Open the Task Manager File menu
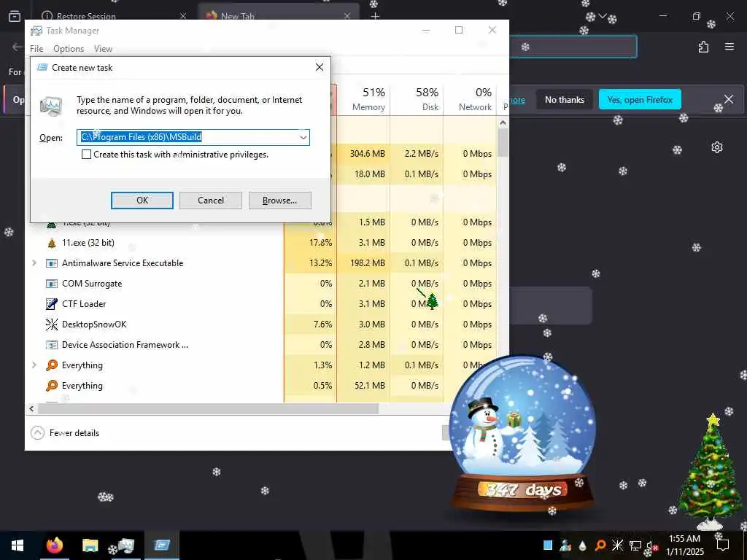This screenshot has width=747, height=560. (36, 49)
